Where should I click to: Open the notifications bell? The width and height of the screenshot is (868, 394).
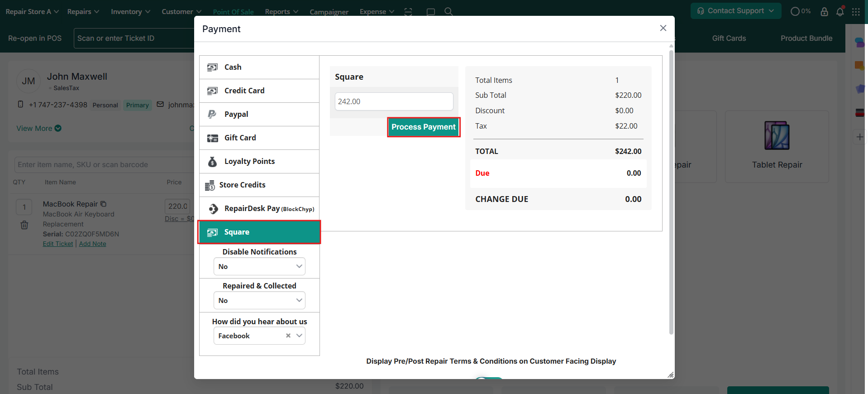(840, 11)
